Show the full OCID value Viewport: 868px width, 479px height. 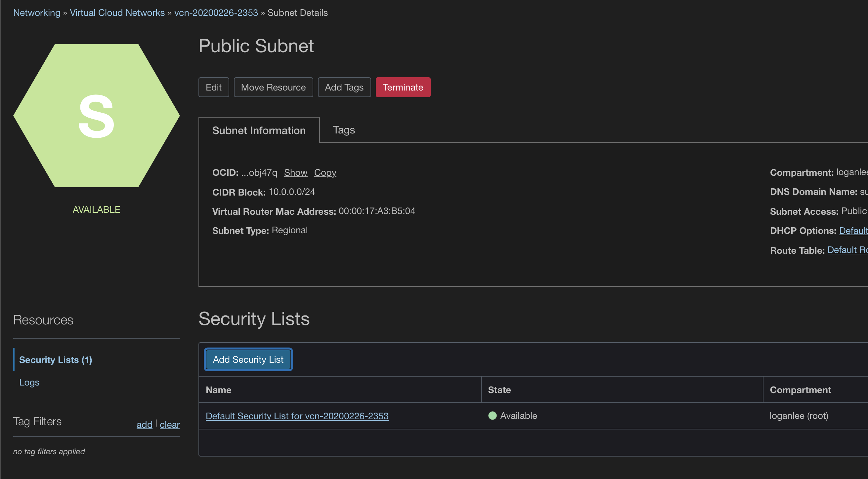(295, 173)
